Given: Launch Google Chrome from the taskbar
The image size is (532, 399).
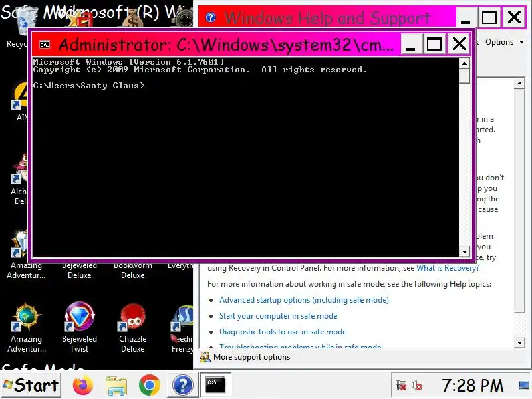Looking at the screenshot, I should [149, 386].
